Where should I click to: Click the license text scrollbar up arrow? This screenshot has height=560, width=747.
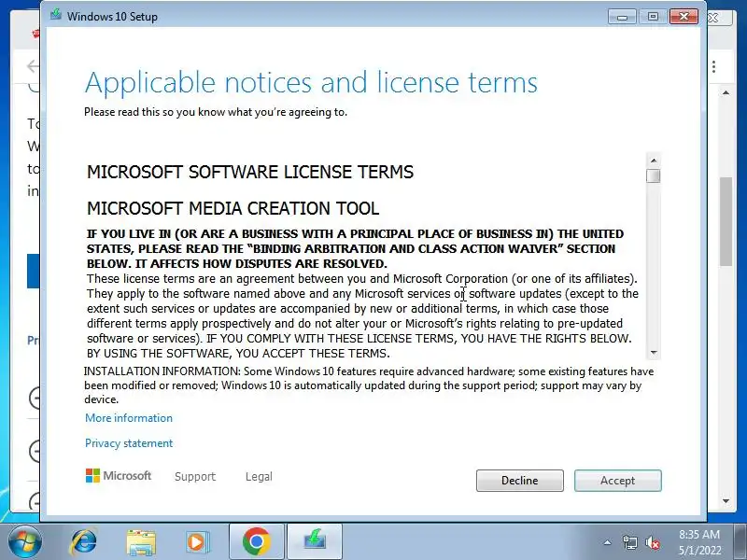click(653, 161)
